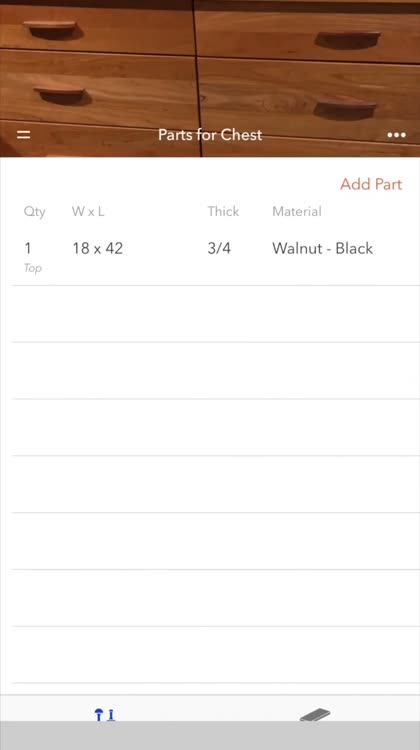This screenshot has width=420, height=750.
Task: Switch to the gray board tab icon
Action: click(315, 715)
